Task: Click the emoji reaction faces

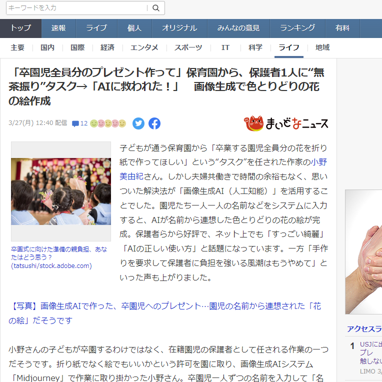Action: click(x=108, y=123)
